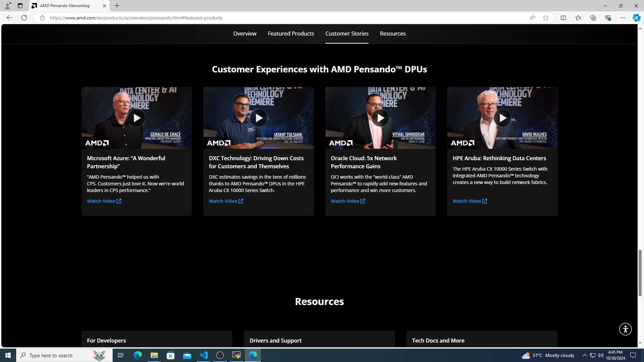644x362 pixels.
Task: Click the For Developers card heading
Action: 106,341
